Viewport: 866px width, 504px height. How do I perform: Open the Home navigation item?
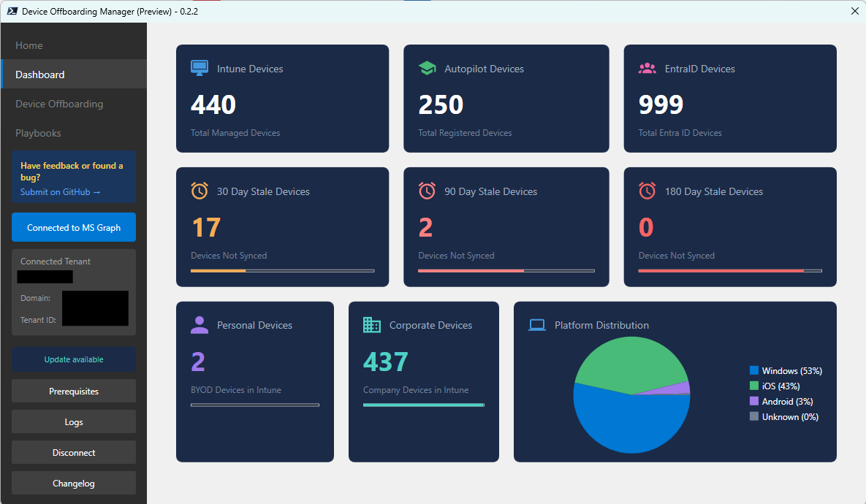[29, 45]
